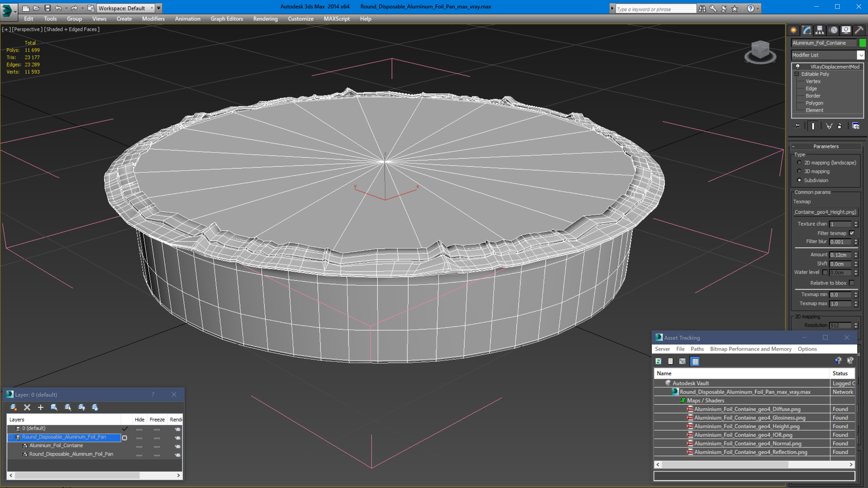This screenshot has height=488, width=868.
Task: Select 3D mapping radio button
Action: (x=799, y=171)
